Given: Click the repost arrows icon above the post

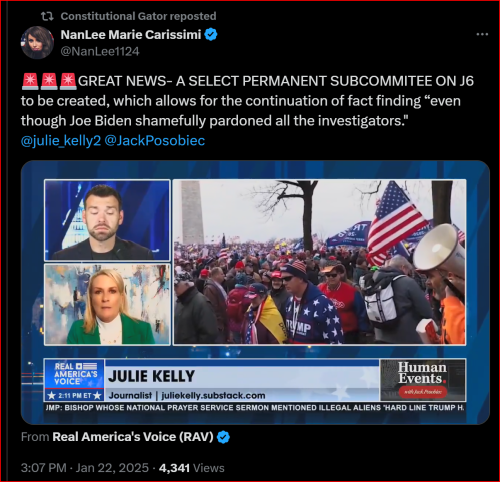Looking at the screenshot, I should (47, 16).
